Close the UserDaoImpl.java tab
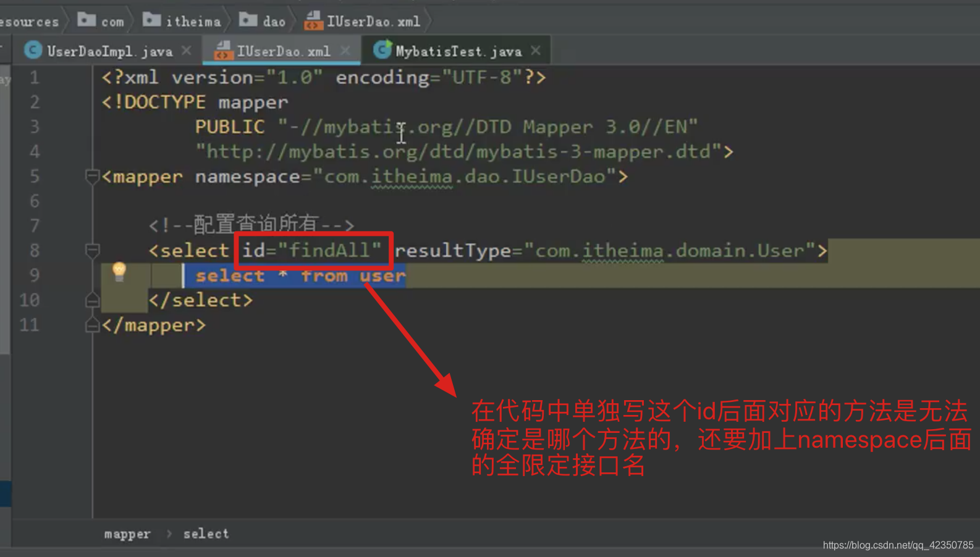Screen dimensions: 980x557 [x=187, y=51]
